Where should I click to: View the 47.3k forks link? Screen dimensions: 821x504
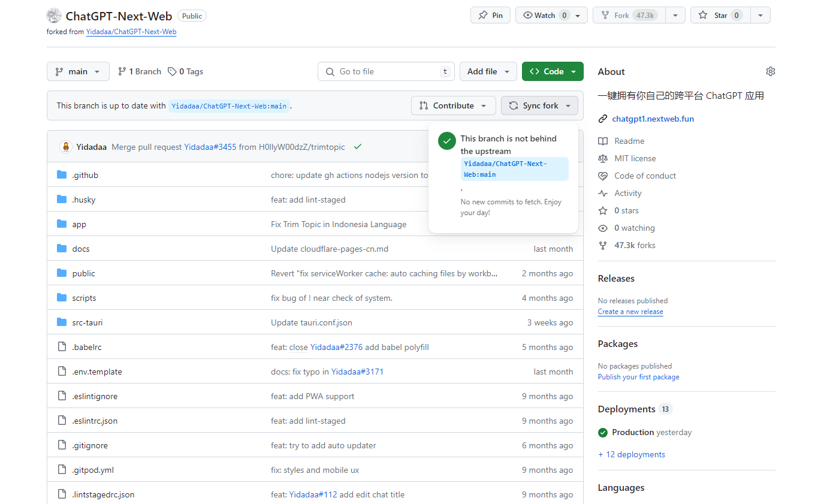[x=635, y=245]
